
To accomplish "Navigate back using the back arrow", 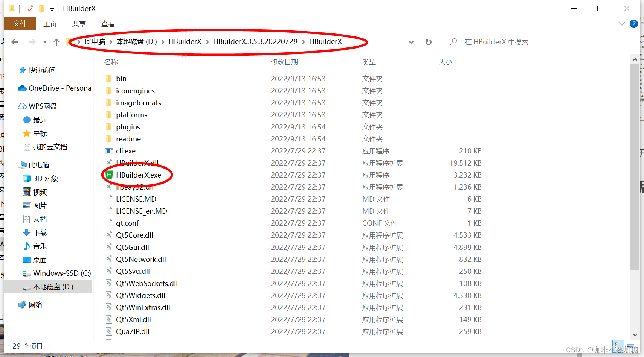I will [15, 42].
